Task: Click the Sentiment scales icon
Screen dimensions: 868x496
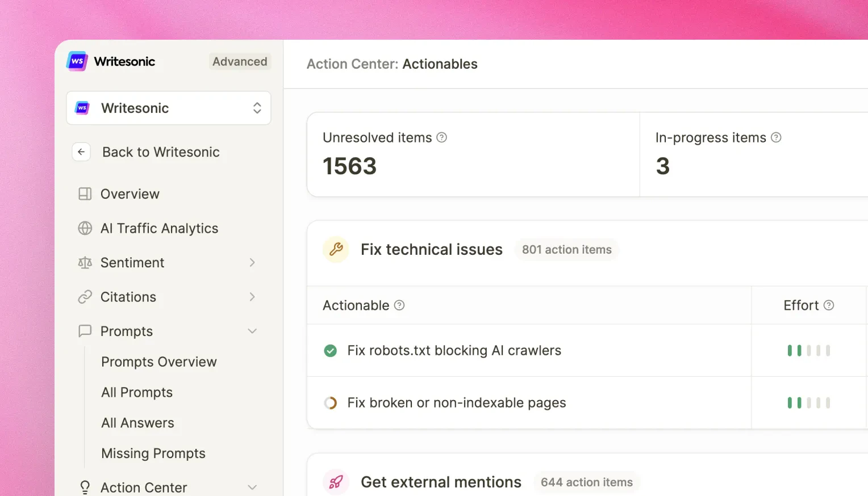Action: coord(85,262)
